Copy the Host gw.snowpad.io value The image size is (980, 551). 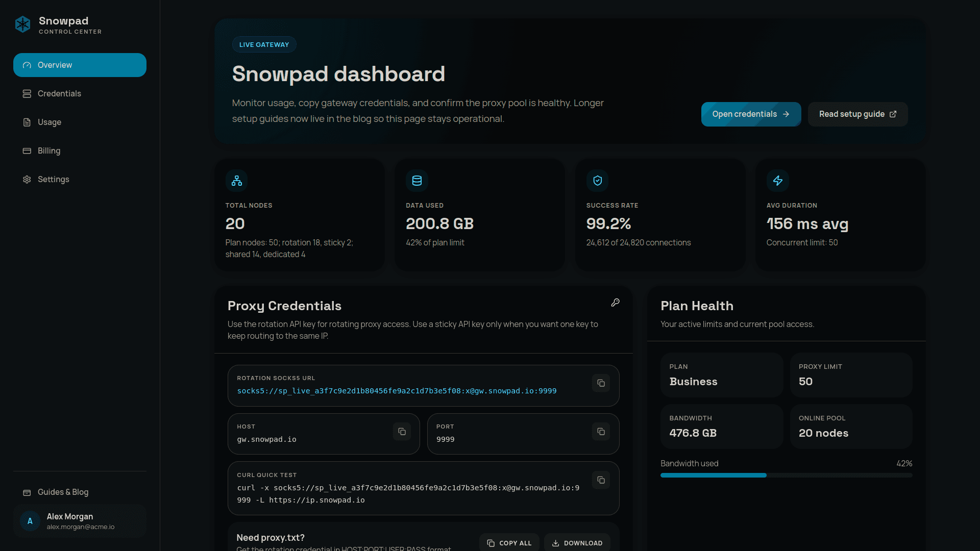pos(402,432)
